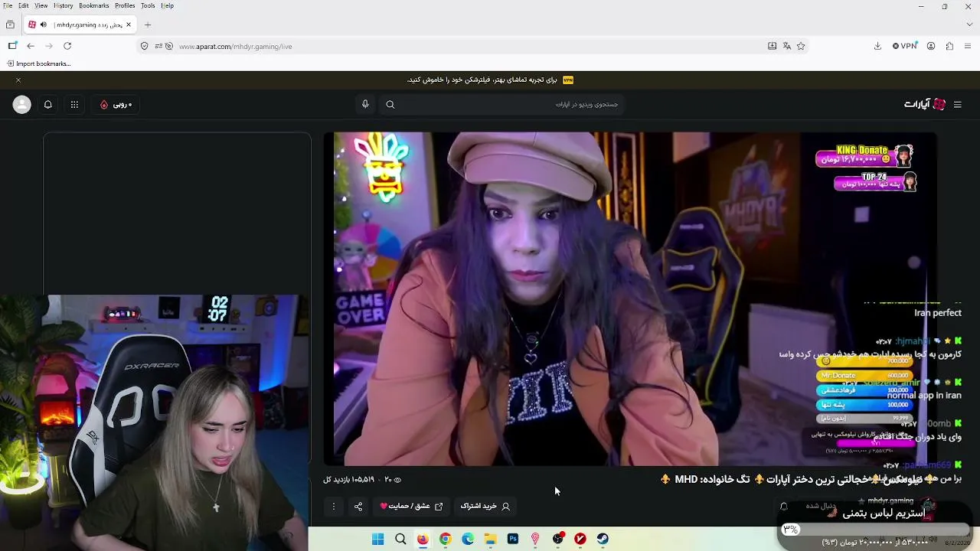Screen dimensions: 980x551
Task: Open the Profiles menu
Action: coord(125,5)
